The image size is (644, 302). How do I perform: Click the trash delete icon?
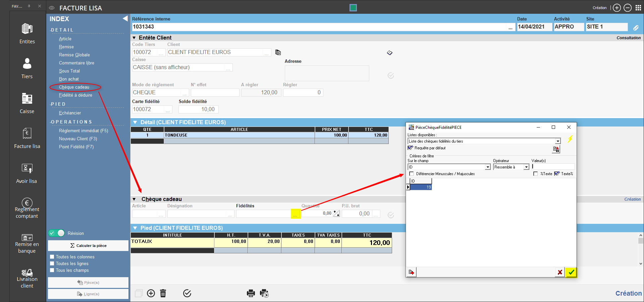[163, 293]
